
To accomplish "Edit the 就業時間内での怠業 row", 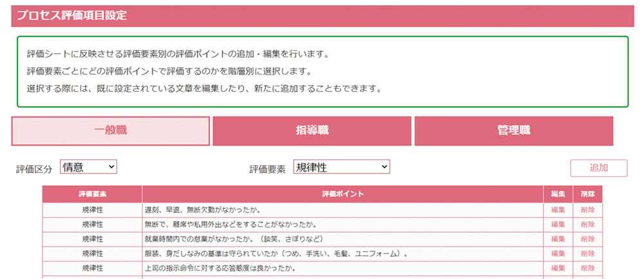I will pos(558,239).
